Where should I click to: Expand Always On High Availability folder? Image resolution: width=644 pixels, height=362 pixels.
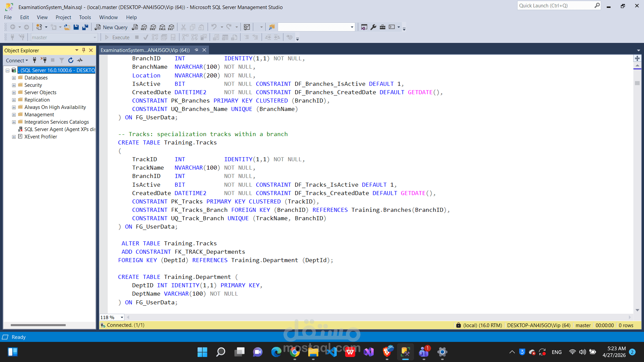[x=14, y=107]
